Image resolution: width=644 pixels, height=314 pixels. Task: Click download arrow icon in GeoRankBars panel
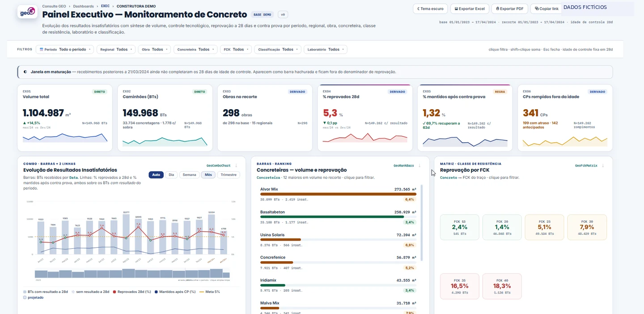coord(419,165)
